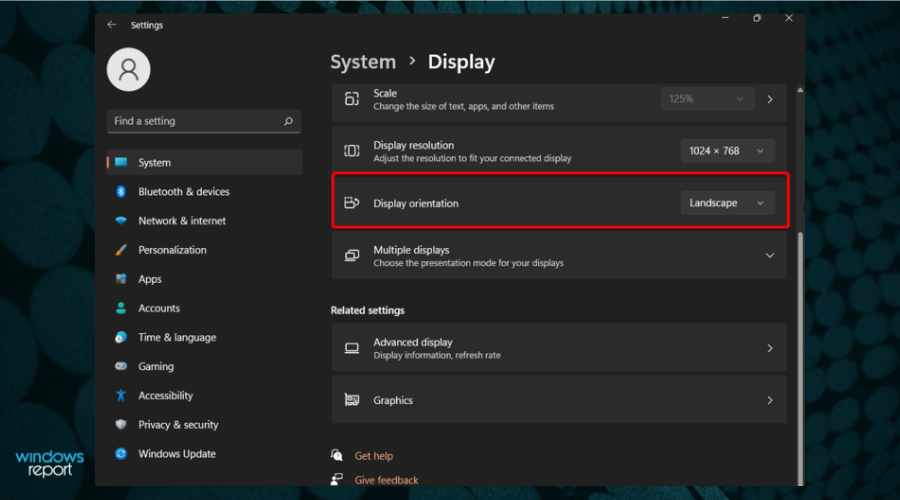Image resolution: width=900 pixels, height=500 pixels.
Task: Click the Scale row icon
Action: click(x=352, y=99)
